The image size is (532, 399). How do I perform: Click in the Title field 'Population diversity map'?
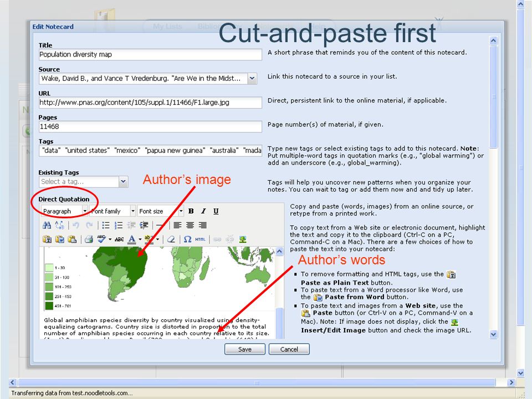pyautogui.click(x=150, y=55)
